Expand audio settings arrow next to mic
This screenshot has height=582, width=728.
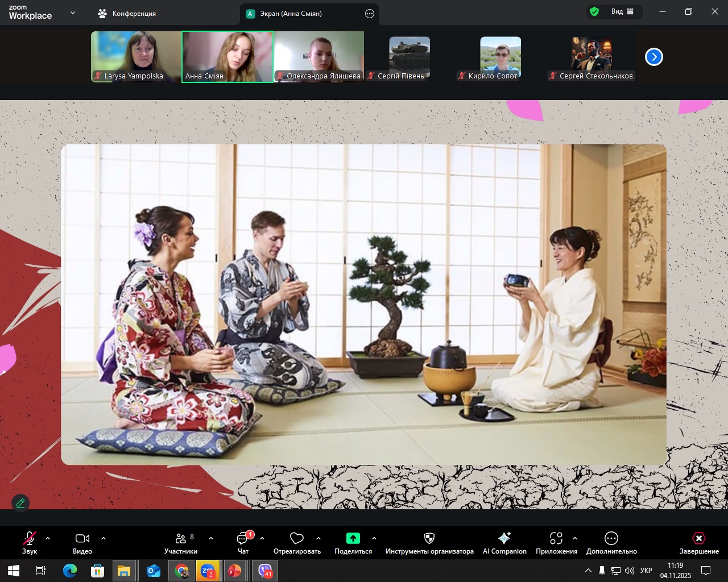[x=48, y=538]
